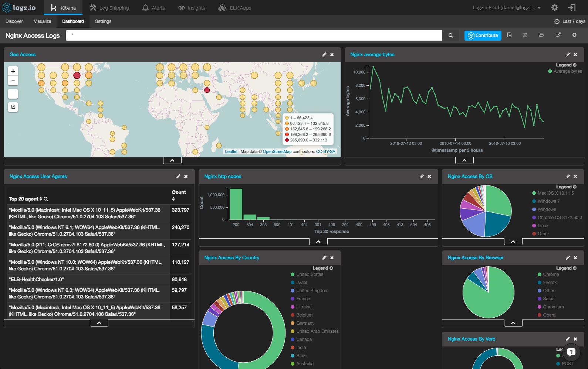
Task: Open the Logzio Prod account dropdown
Action: [506, 8]
